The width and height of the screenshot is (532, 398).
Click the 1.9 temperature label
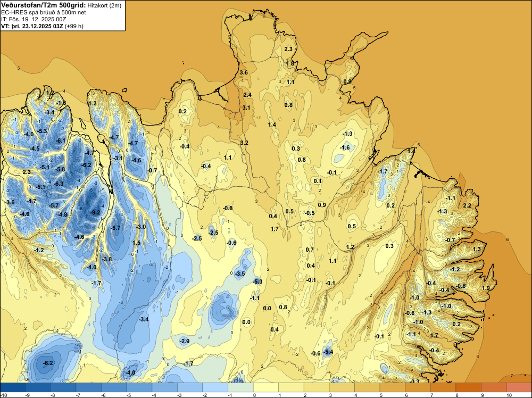pos(486,288)
